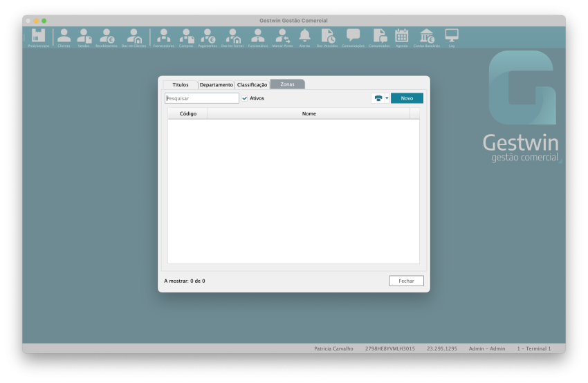
Task: Expand the print options dropdown arrow
Action: [387, 98]
